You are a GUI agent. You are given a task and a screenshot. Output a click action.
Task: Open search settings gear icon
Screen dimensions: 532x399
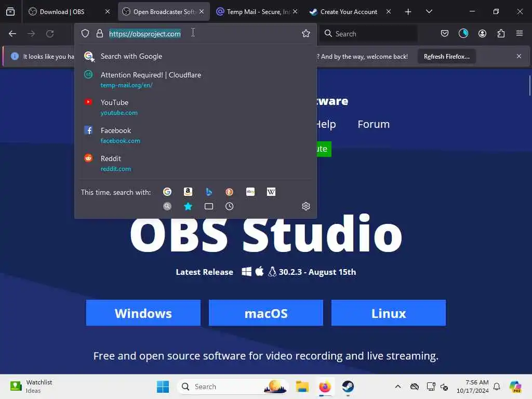305,206
